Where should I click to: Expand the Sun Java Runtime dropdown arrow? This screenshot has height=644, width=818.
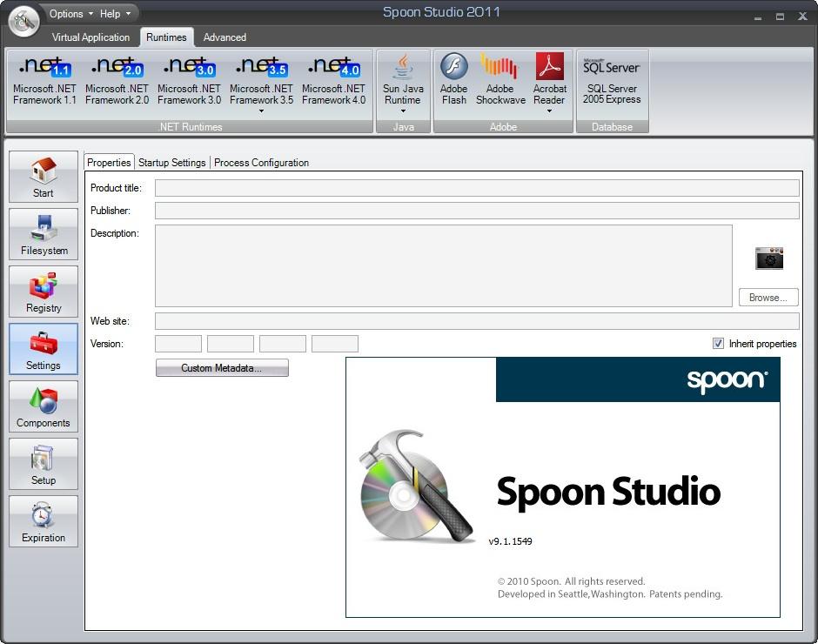[403, 111]
